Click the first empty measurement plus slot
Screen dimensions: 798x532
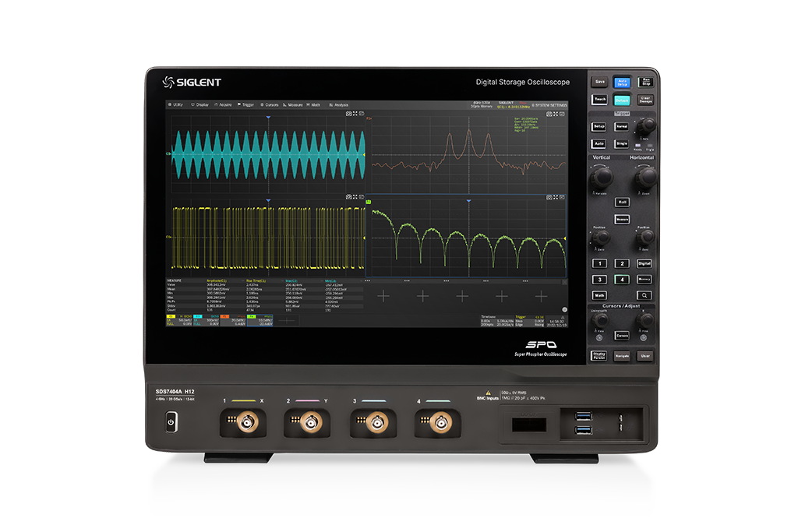pos(383,296)
